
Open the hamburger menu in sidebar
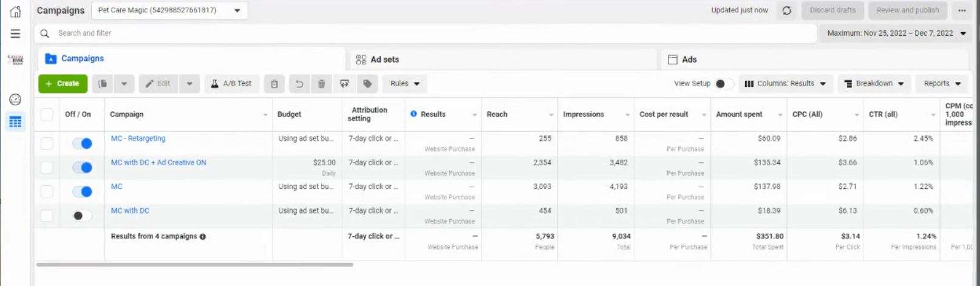[15, 33]
